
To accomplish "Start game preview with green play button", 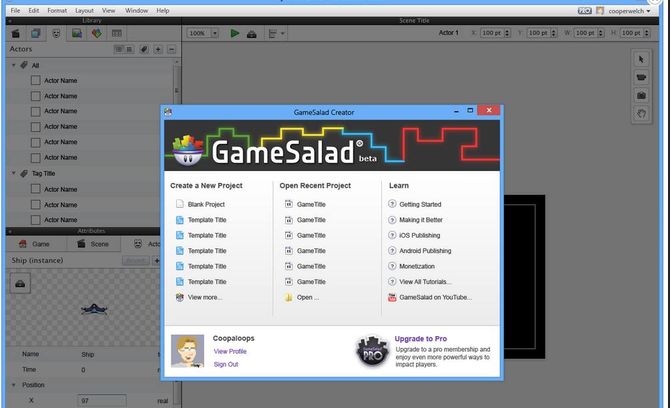I will pos(235,33).
